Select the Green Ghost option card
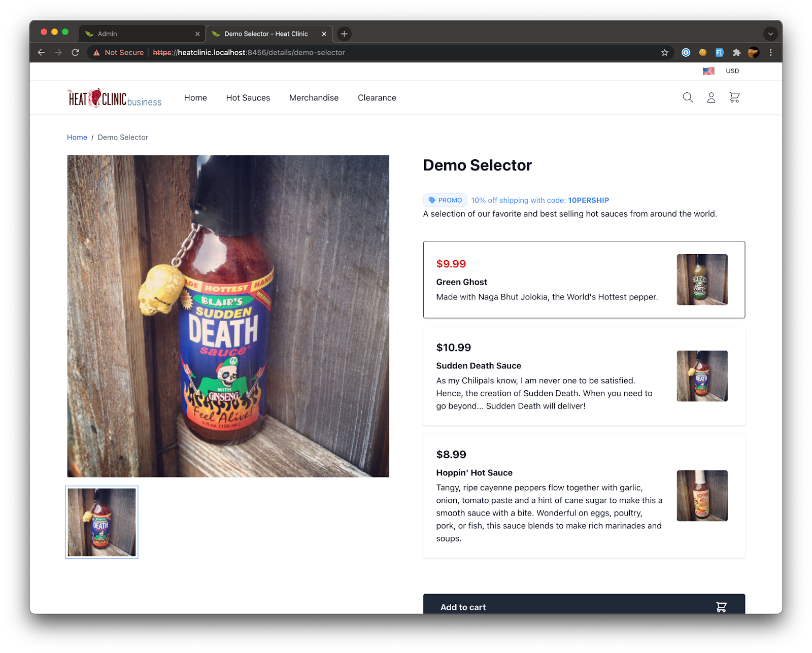The image size is (812, 653). click(x=584, y=280)
